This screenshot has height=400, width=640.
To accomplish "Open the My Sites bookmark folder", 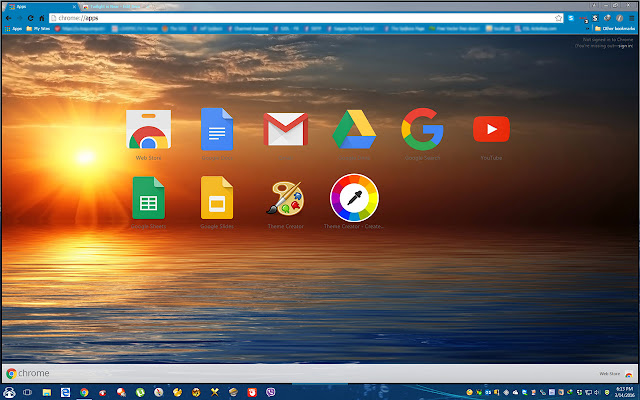I will tap(38, 29).
